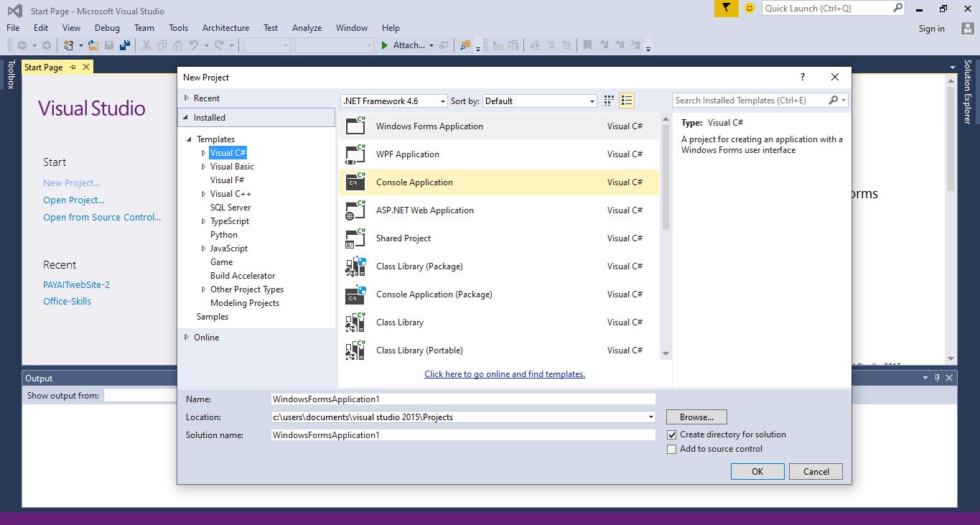This screenshot has height=525, width=980.
Task: Click the go online and find templates link
Action: click(x=505, y=373)
